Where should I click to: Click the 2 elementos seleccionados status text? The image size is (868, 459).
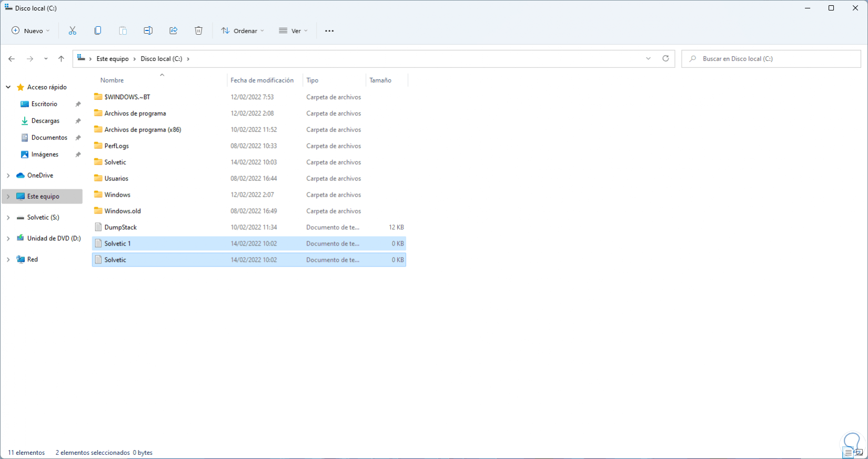(93, 453)
